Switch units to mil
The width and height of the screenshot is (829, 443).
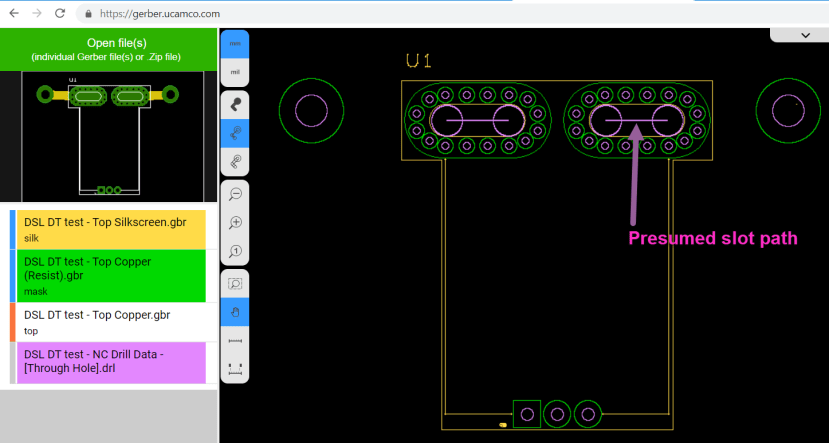coord(235,72)
